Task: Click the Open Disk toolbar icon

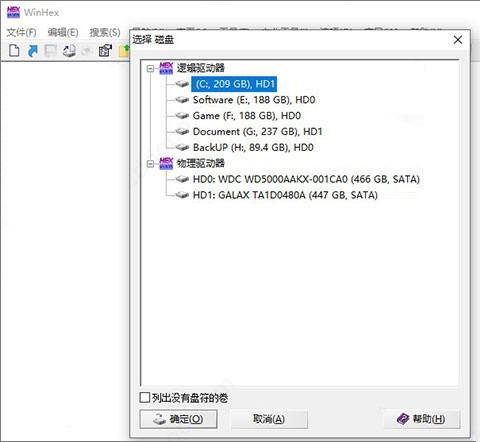Action: click(69, 51)
